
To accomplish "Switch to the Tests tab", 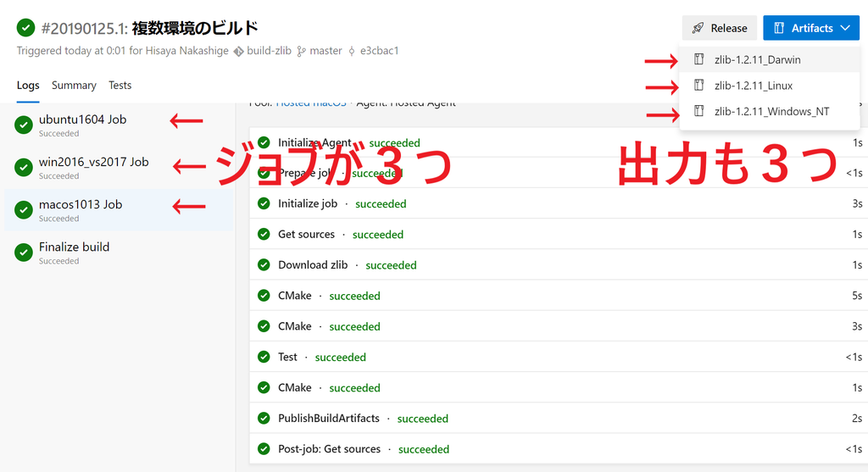I will 120,86.
